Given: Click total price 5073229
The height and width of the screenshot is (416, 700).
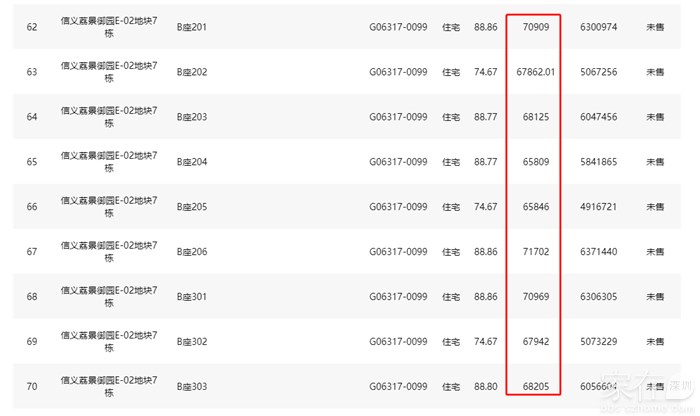Looking at the screenshot, I should click(598, 342).
